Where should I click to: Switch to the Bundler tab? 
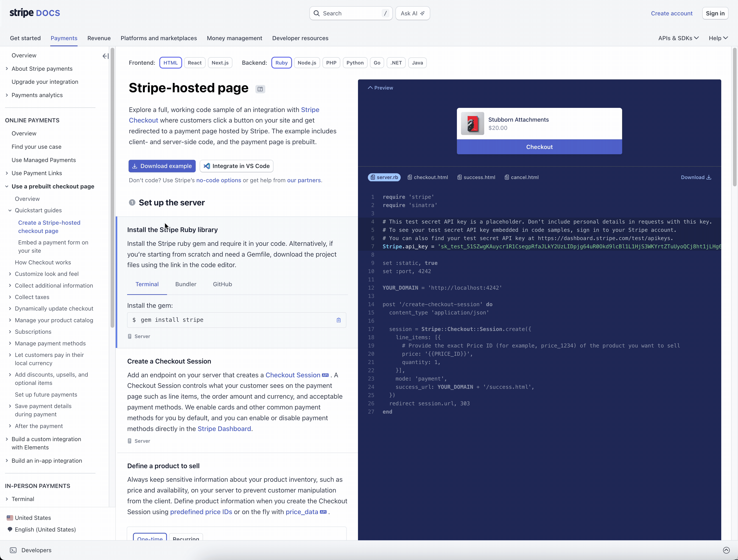[x=185, y=284]
